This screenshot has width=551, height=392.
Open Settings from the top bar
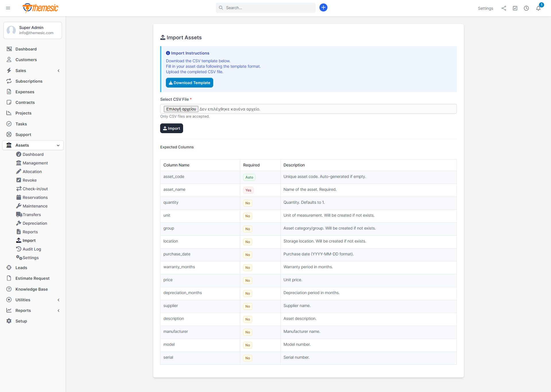tap(486, 8)
